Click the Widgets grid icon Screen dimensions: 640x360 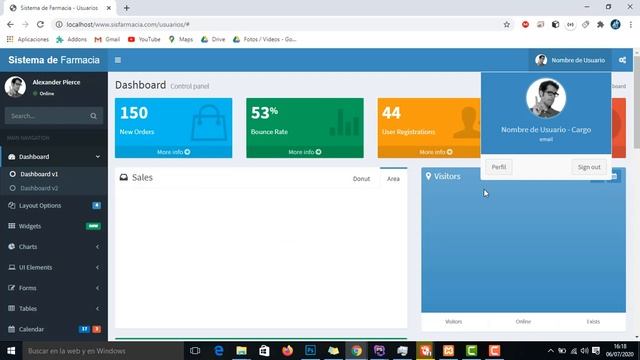(x=11, y=226)
